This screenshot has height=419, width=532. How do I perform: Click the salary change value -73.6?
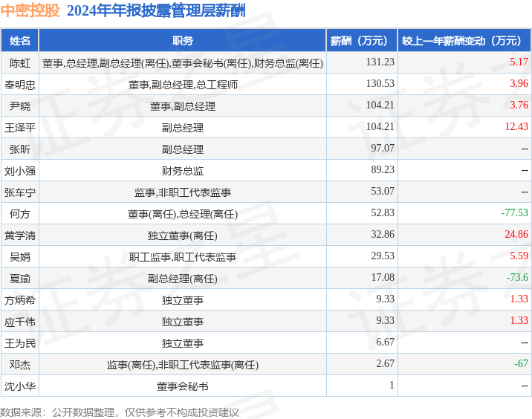517,277
